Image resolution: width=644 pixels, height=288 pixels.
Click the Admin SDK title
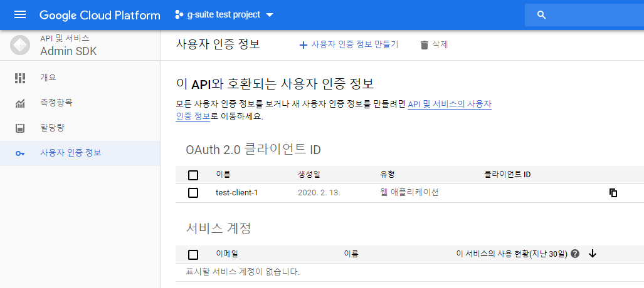[68, 51]
